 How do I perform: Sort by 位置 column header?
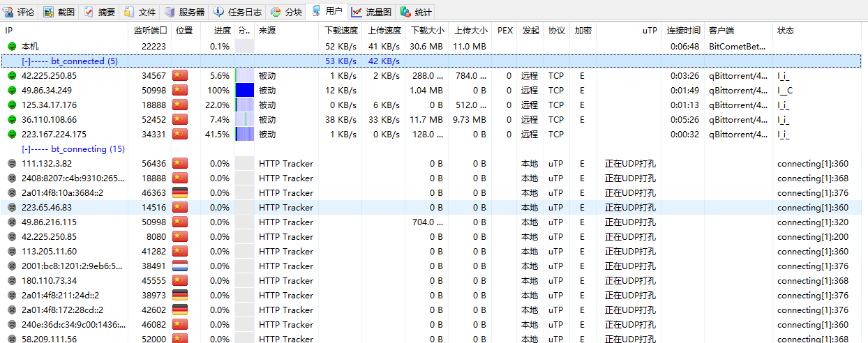point(185,31)
